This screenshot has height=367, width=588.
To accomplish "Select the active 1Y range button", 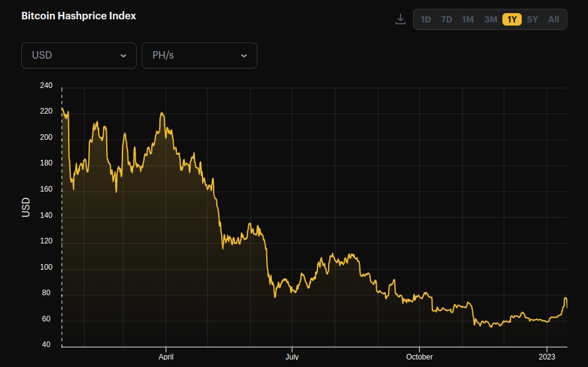I will click(x=512, y=19).
